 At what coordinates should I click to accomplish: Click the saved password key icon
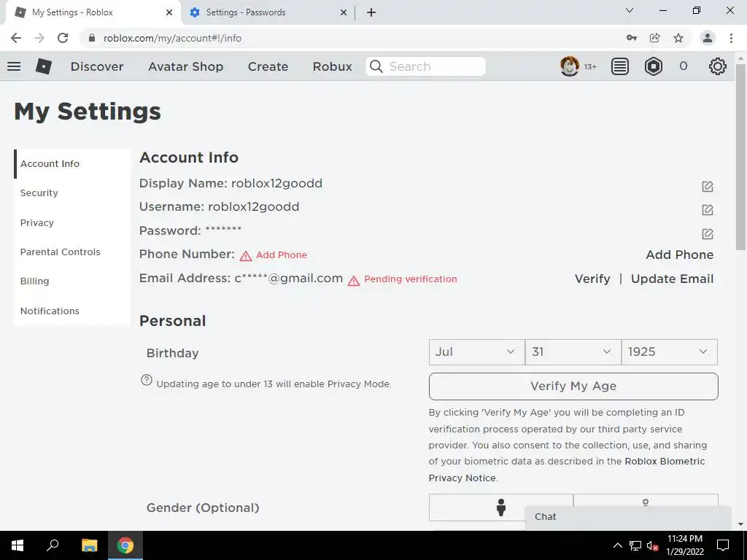point(632,38)
